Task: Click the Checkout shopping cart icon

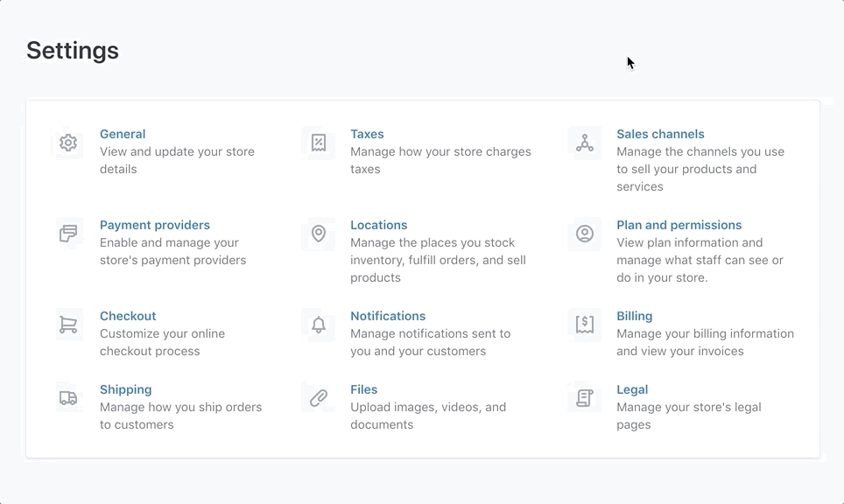Action: pos(68,325)
